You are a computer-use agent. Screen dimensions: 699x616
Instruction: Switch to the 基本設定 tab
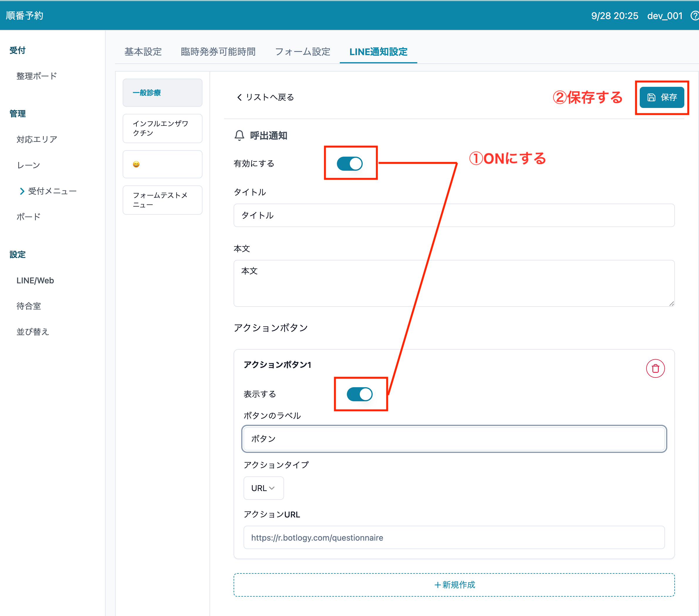coord(143,52)
